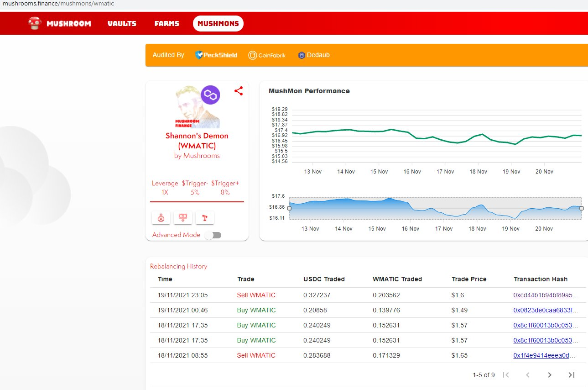The image size is (588, 390).
Task: Open the Farms menu item
Action: pyautogui.click(x=167, y=23)
